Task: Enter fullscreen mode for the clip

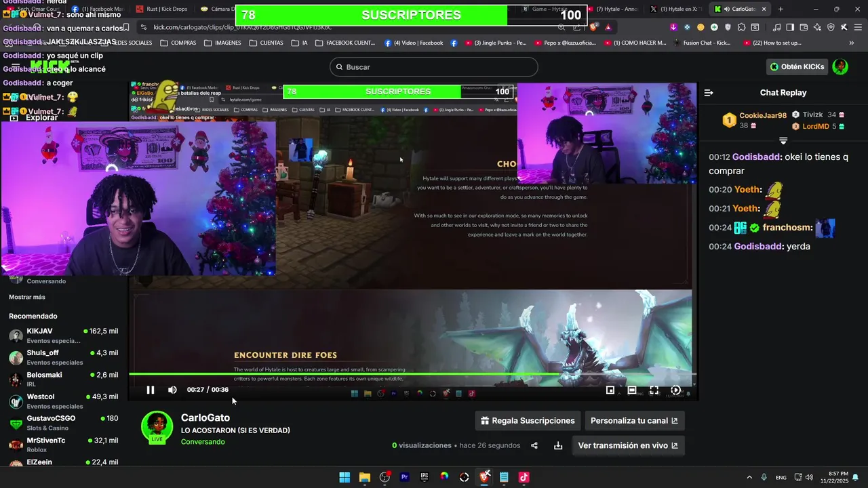Action: click(654, 390)
